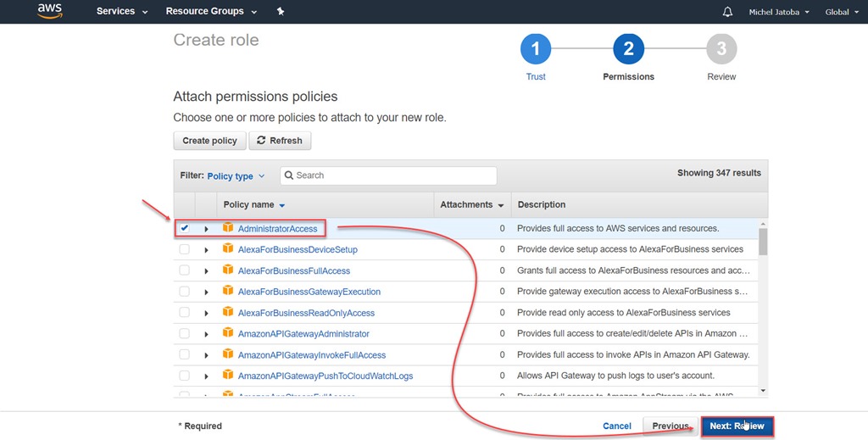Click the AlexaForBusinessDeviceSetup policy cube icon
868x440 pixels.
pos(228,248)
